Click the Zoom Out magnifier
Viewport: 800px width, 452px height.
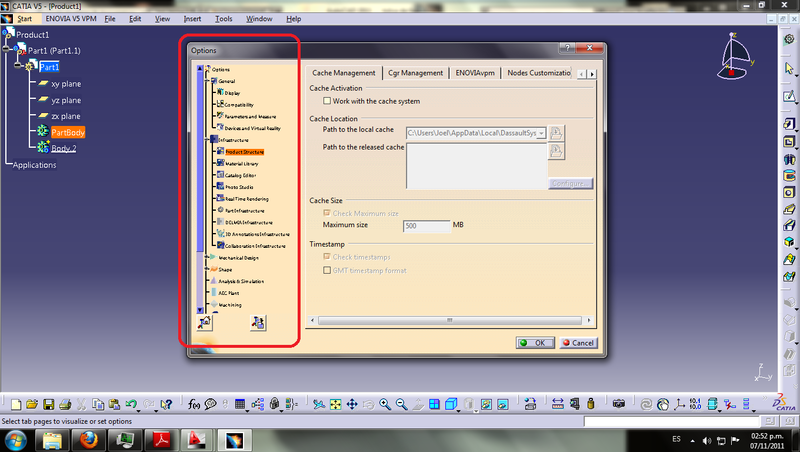tap(402, 405)
